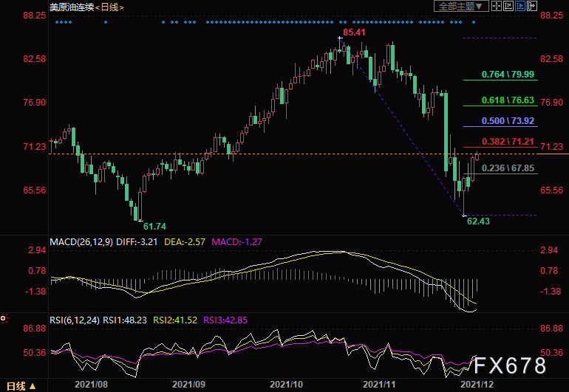Select the RSI(6,12,24) indicator label
This screenshot has width=569, height=392.
[75, 320]
